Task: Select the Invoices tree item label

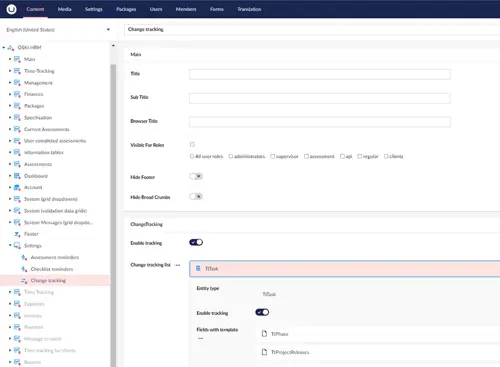Action: coord(33,316)
